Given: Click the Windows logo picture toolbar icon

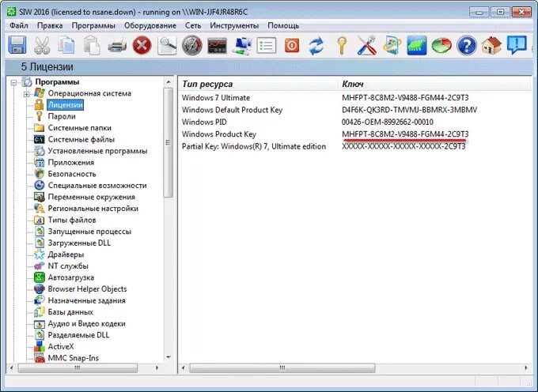Looking at the screenshot, I should (392, 45).
